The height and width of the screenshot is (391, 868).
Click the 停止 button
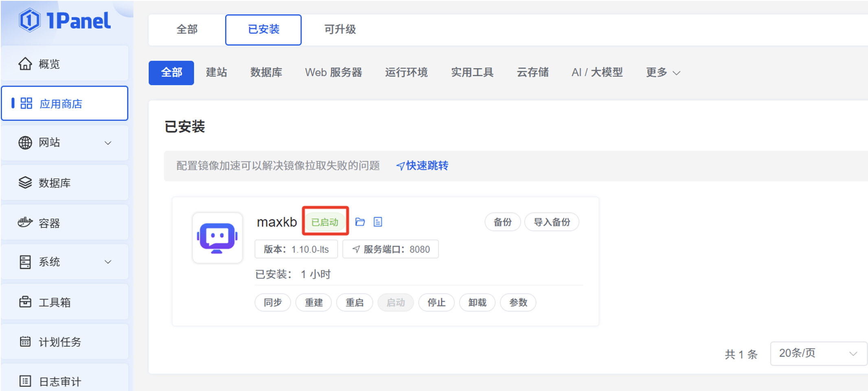click(x=436, y=303)
